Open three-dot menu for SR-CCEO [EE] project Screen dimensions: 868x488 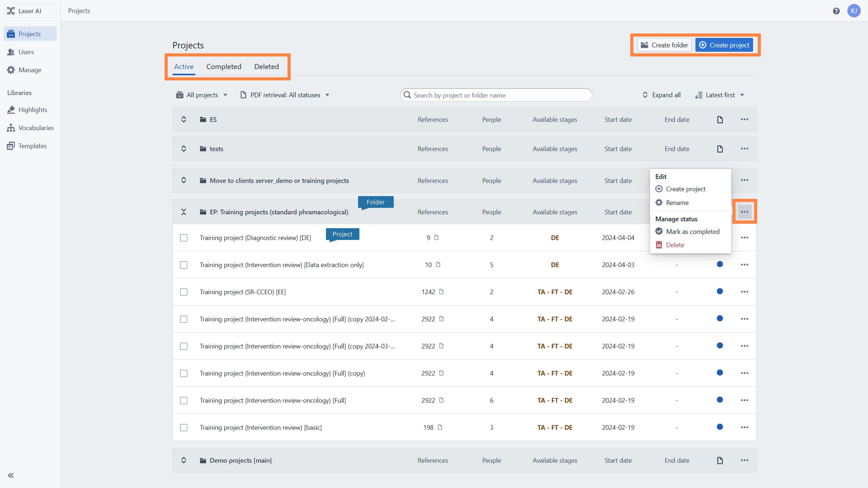tap(744, 292)
